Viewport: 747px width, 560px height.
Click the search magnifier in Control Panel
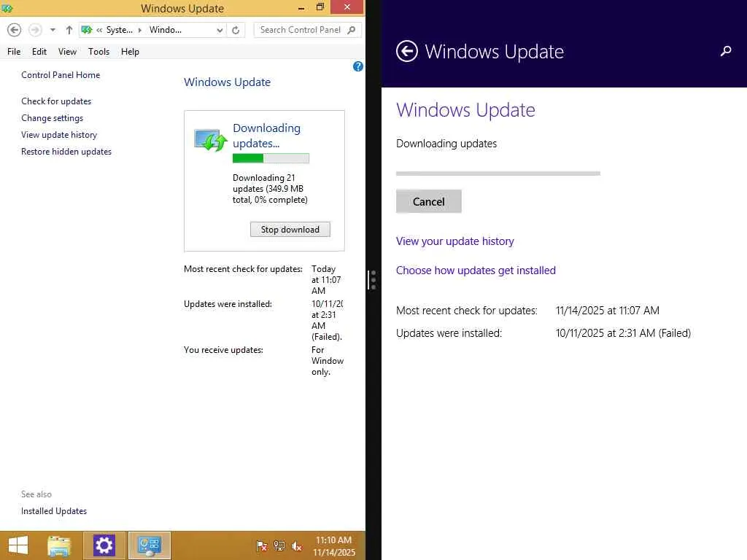[352, 30]
